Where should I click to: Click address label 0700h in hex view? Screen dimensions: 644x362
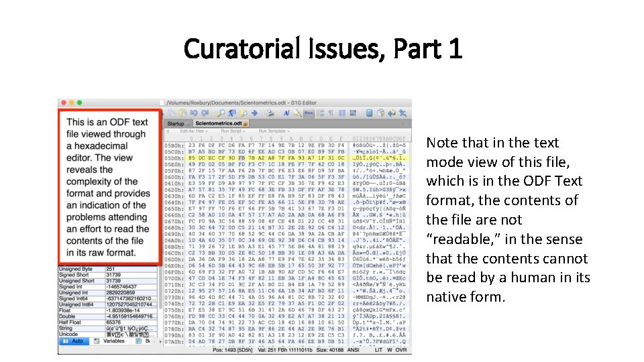coord(174,279)
